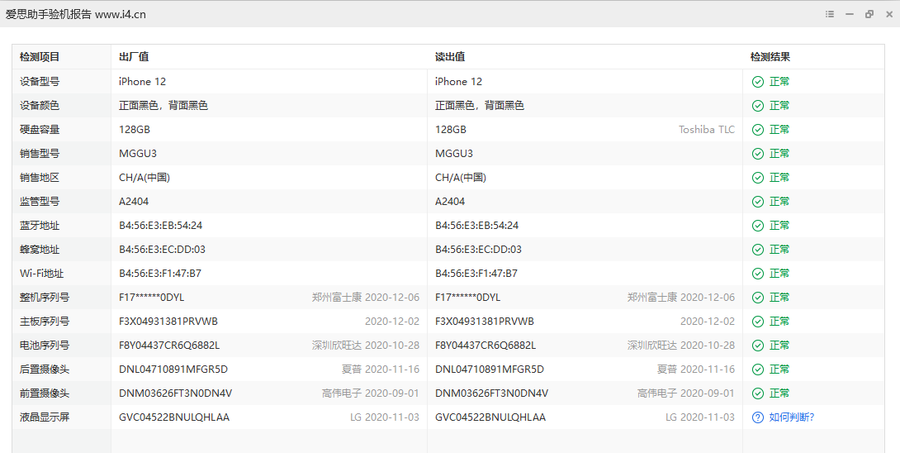Select the 监管型号 row label

coord(40,202)
